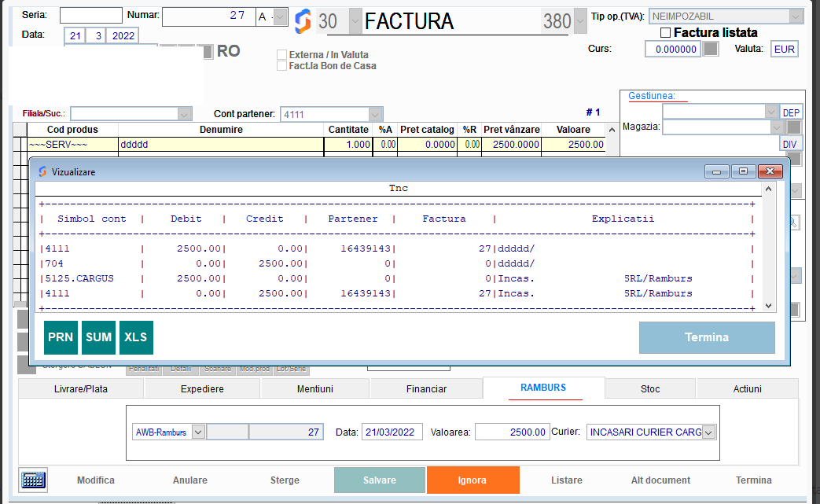Check the Externa / In Valuta option
Image resolution: width=820 pixels, height=504 pixels.
click(x=281, y=55)
